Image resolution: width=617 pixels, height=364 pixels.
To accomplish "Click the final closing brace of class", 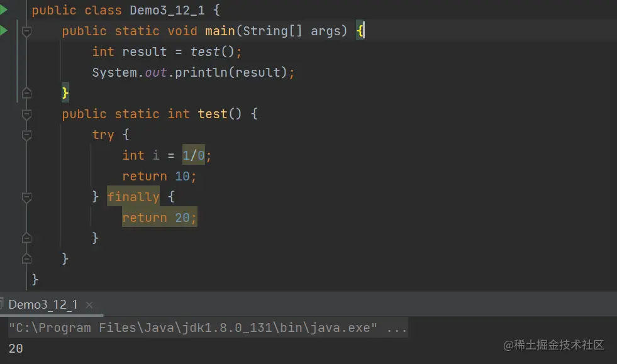I will (35, 279).
